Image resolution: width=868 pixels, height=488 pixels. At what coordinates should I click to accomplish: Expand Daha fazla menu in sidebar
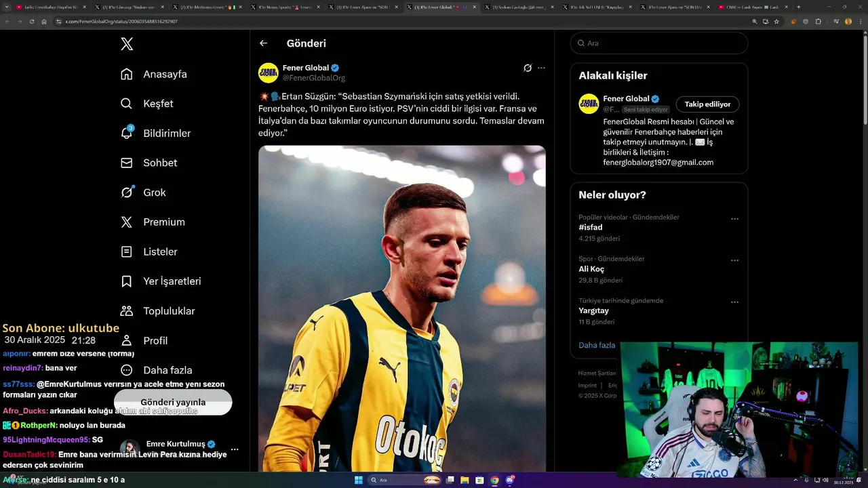coord(155,370)
